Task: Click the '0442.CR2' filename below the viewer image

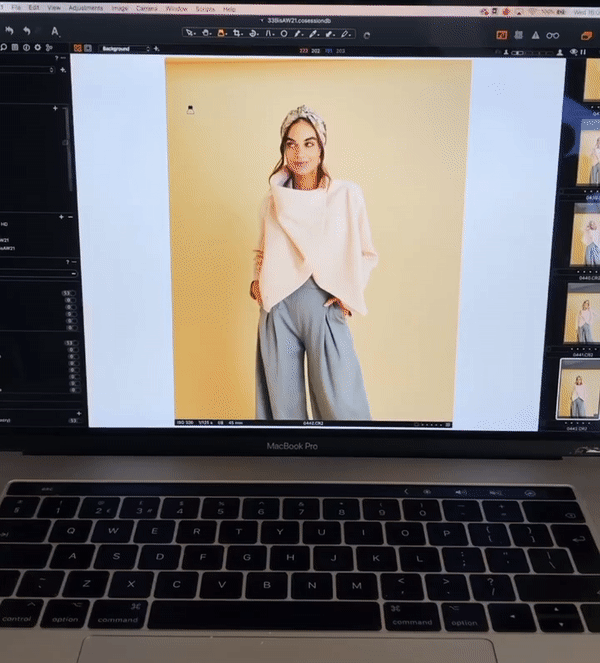Action: pyautogui.click(x=313, y=423)
